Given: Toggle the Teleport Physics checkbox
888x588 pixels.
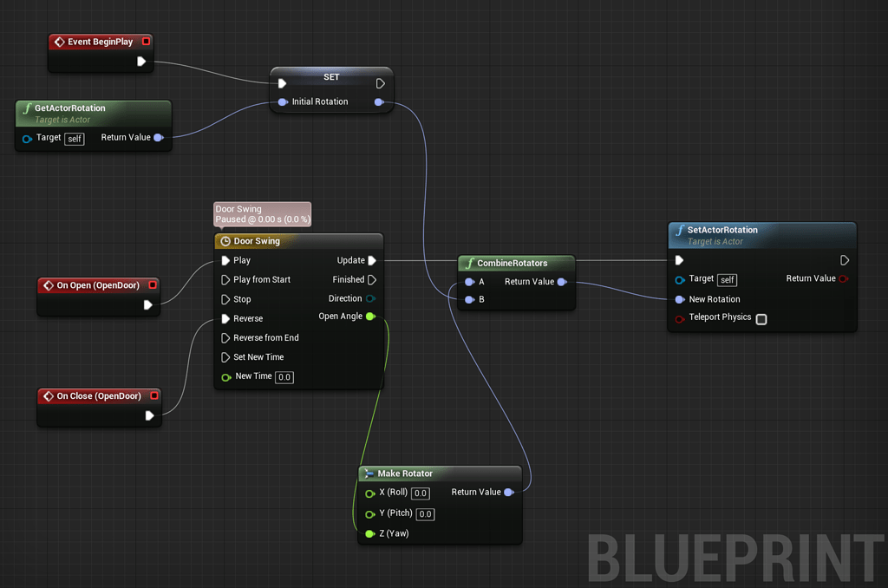Looking at the screenshot, I should pos(761,319).
